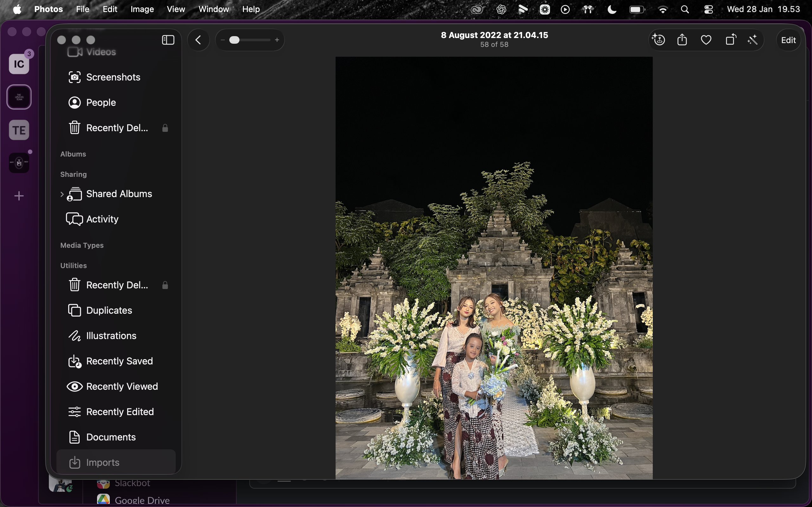Click the Edit button
This screenshot has width=812, height=507.
788,40
